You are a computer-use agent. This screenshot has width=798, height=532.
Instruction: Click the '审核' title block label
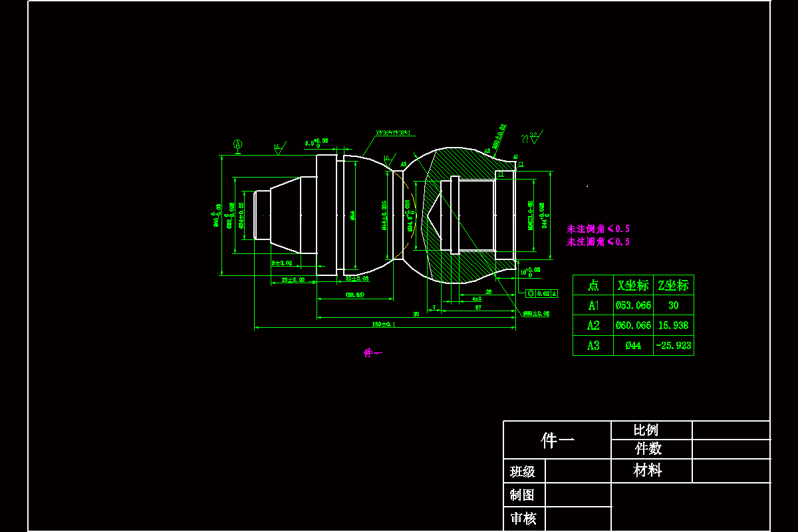point(523,518)
